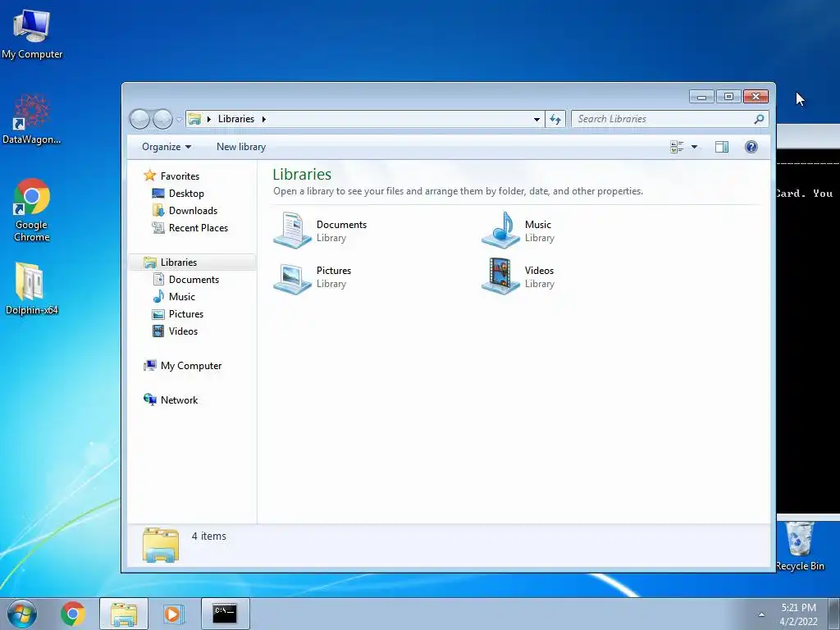This screenshot has width=840, height=630.
Task: Click the command prompt window behind Explorer
Action: click(808, 322)
